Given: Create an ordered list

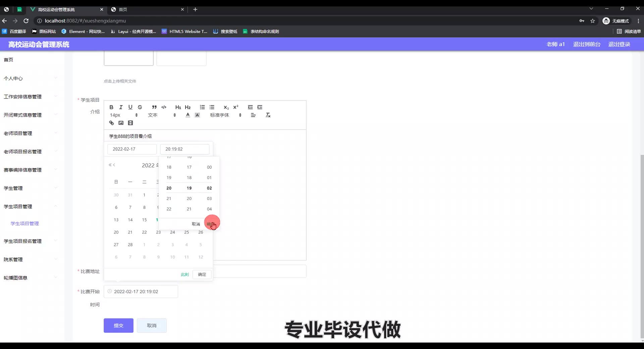Looking at the screenshot, I should (202, 107).
